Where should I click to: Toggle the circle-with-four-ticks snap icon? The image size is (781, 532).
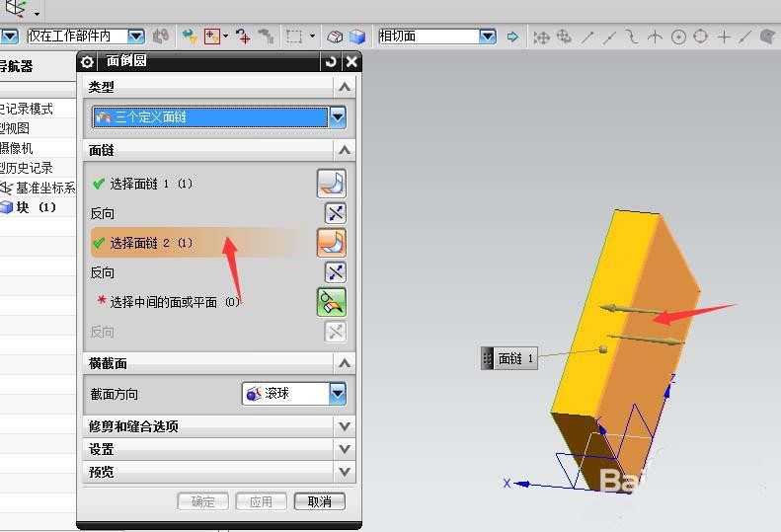coord(701,36)
